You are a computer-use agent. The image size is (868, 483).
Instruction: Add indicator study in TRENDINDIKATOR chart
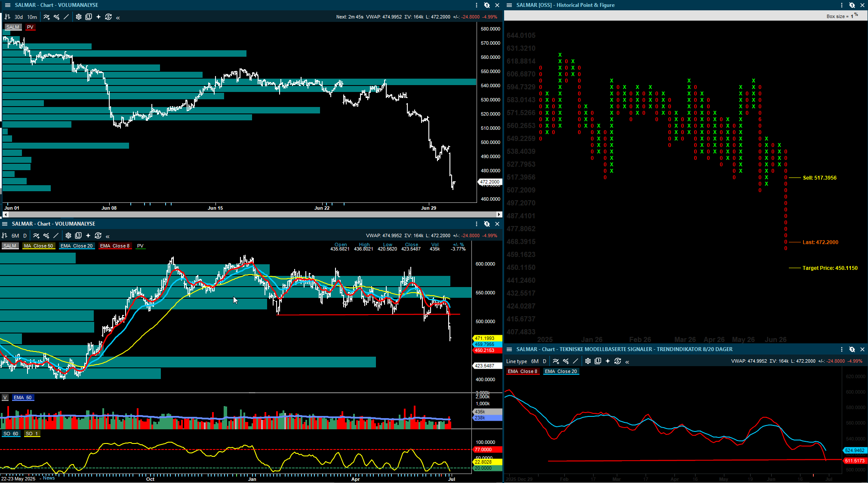pos(556,361)
